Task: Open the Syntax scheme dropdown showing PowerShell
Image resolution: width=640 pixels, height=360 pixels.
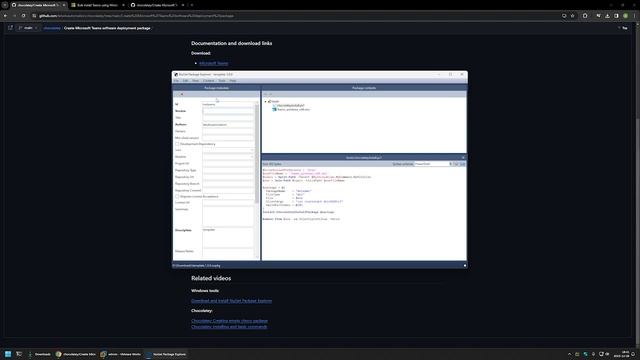Action: point(433,164)
